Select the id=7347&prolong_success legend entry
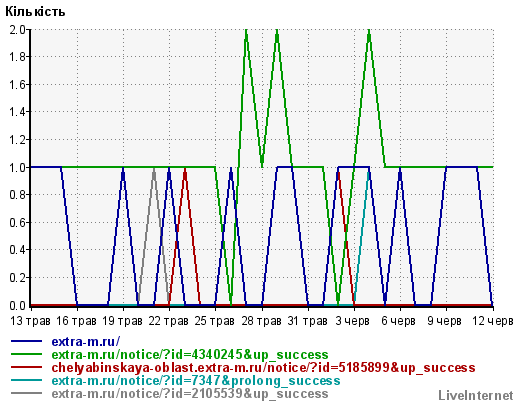520x405 pixels. [196, 380]
